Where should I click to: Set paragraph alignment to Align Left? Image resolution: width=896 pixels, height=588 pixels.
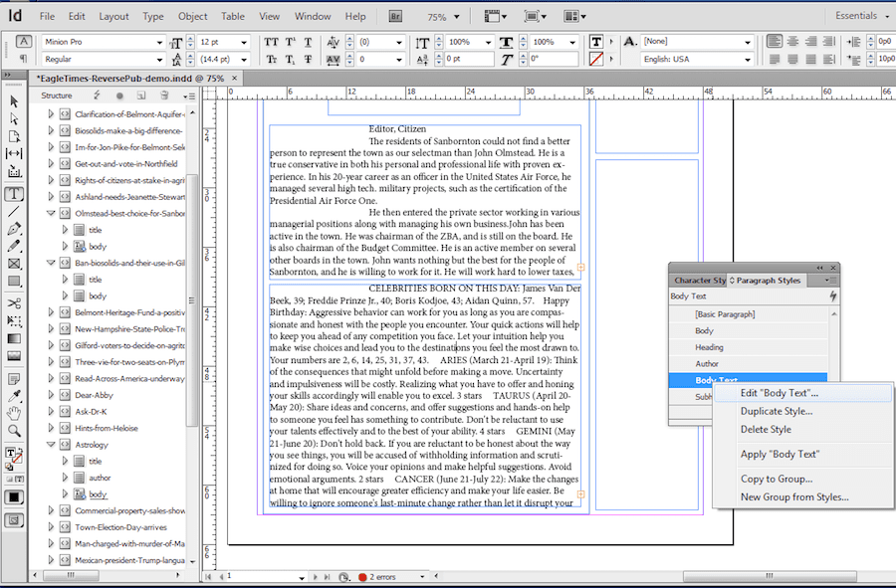(x=775, y=41)
